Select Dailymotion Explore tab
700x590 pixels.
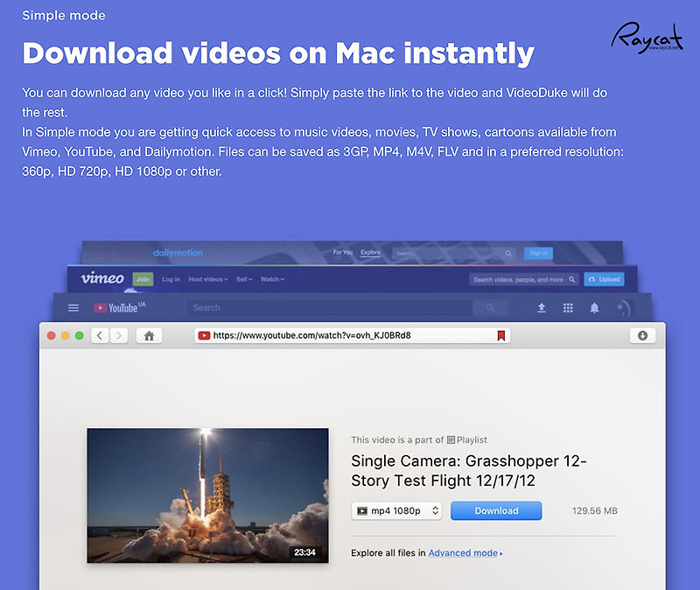click(370, 252)
